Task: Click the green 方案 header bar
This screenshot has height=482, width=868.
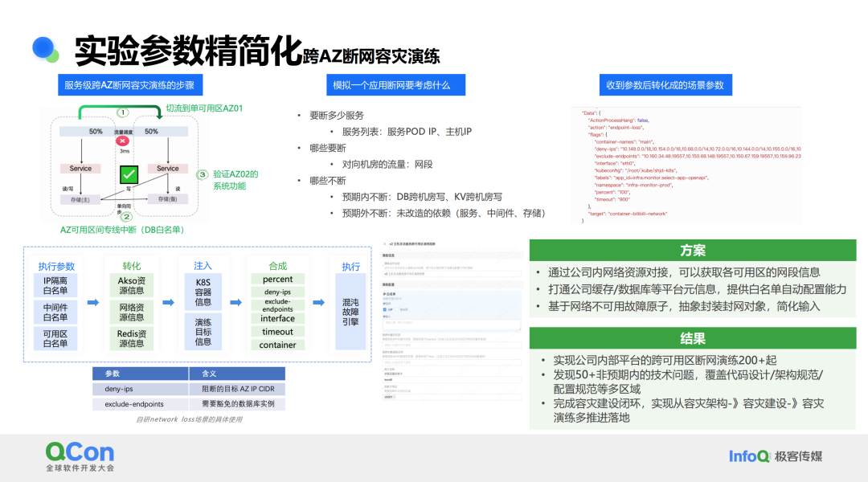Action: pyautogui.click(x=693, y=250)
